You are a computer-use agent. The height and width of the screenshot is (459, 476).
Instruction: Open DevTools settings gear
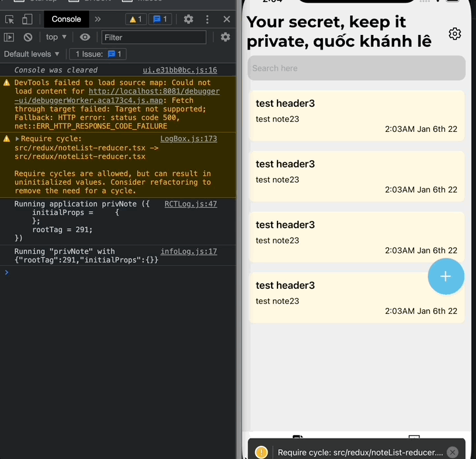189,19
